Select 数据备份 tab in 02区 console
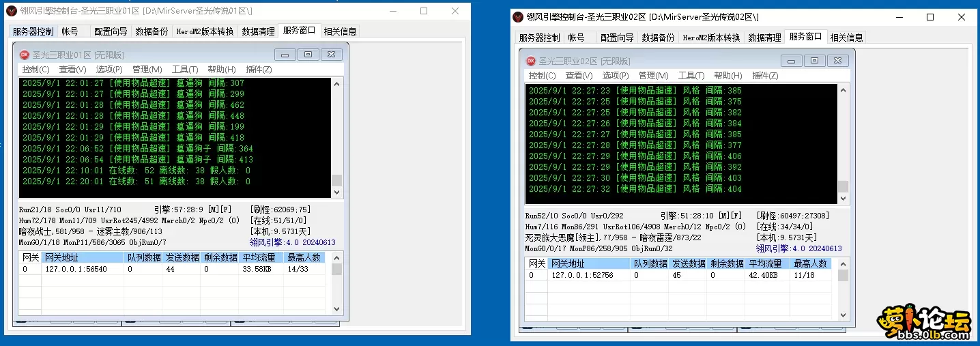980x346 pixels. coord(658,38)
